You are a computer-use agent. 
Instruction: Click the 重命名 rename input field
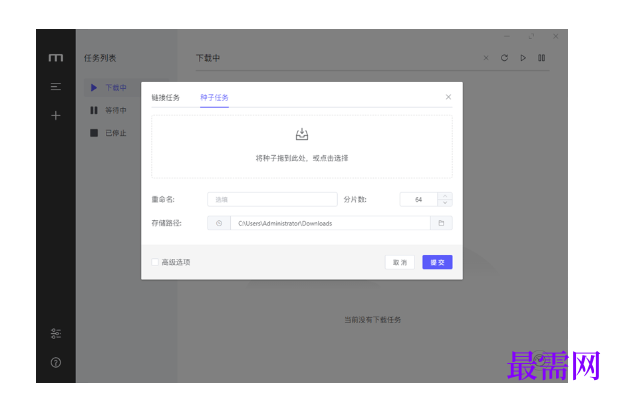pyautogui.click(x=272, y=199)
